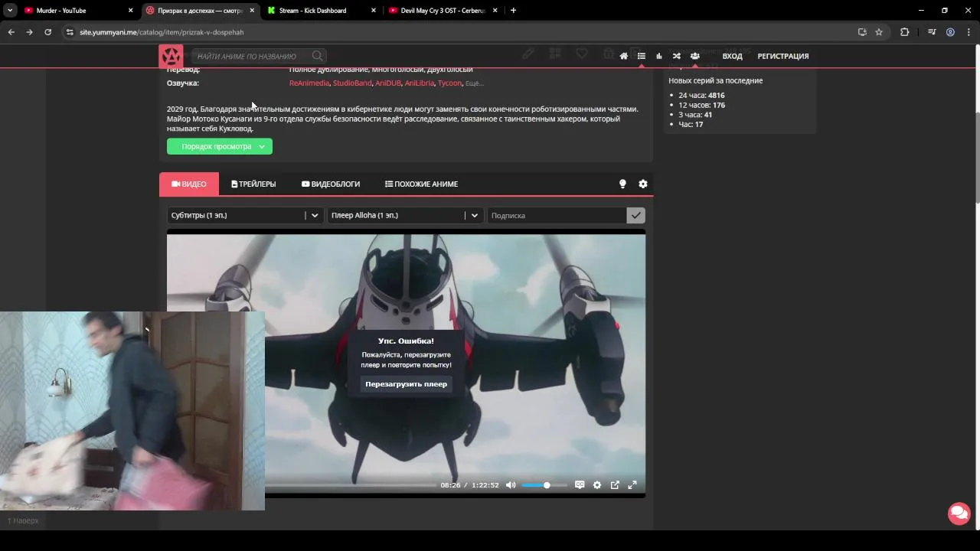The image size is (980, 551).
Task: Toggle subtitles CC in player
Action: click(580, 485)
